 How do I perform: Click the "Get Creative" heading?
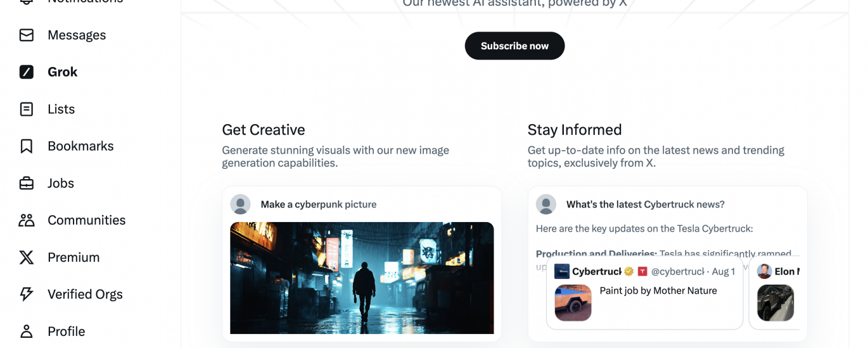tap(264, 130)
